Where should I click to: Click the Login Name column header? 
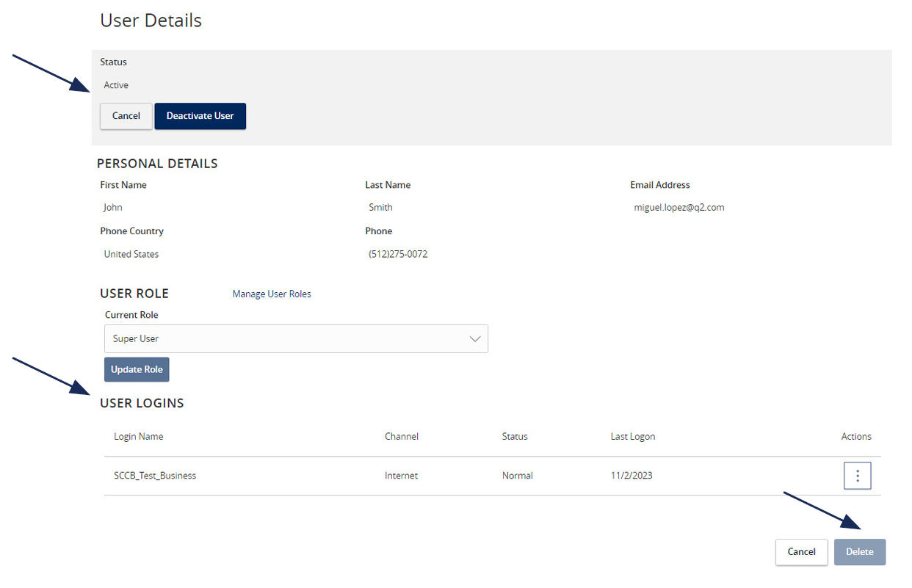138,436
